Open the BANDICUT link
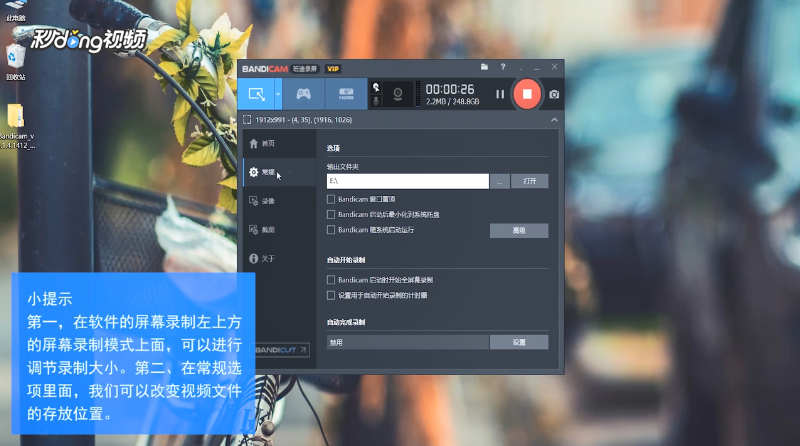This screenshot has width=800, height=446. (x=282, y=350)
